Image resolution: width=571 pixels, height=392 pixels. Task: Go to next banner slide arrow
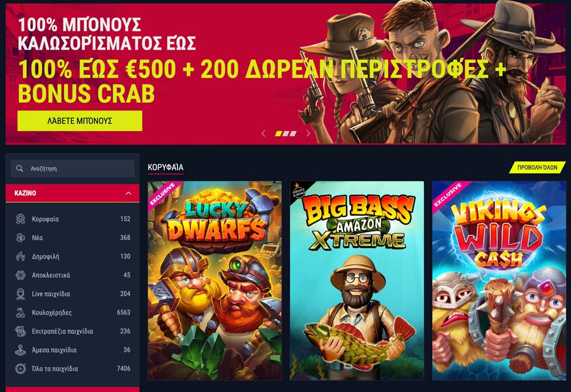click(x=308, y=134)
